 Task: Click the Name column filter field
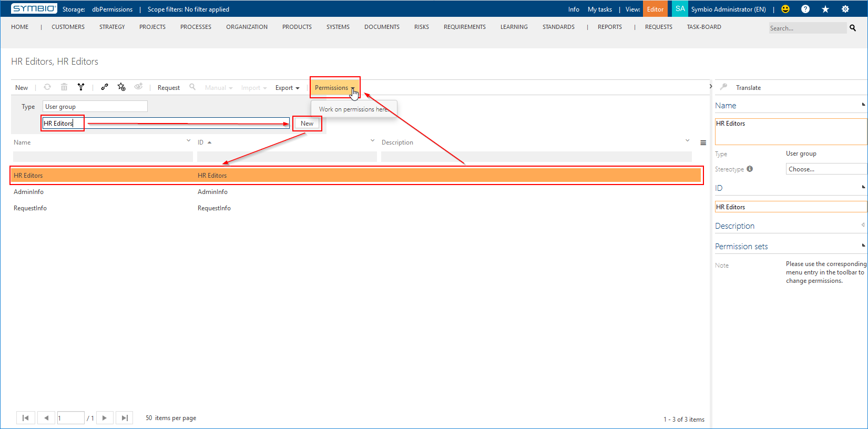click(x=103, y=157)
